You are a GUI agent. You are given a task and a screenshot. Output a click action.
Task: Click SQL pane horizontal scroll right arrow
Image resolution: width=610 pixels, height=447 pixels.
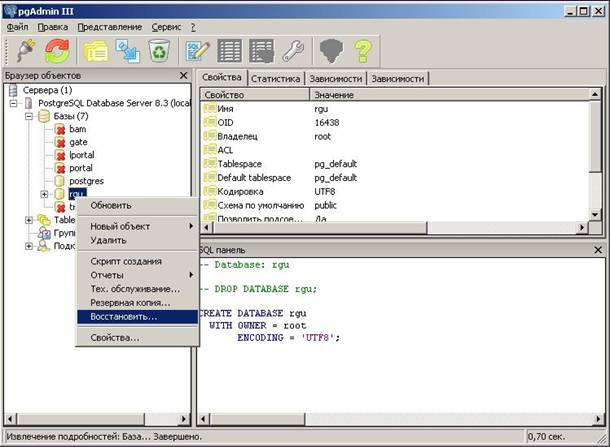[598, 419]
